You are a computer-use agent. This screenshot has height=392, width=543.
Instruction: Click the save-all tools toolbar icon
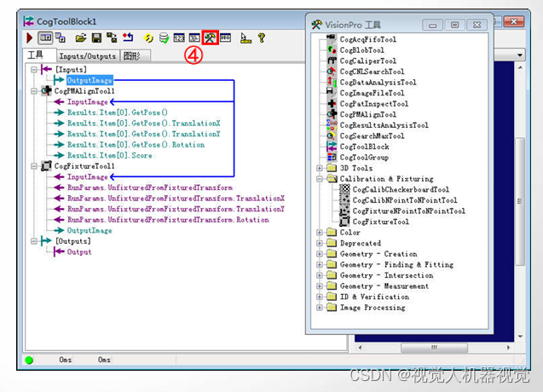pyautogui.click(x=112, y=37)
